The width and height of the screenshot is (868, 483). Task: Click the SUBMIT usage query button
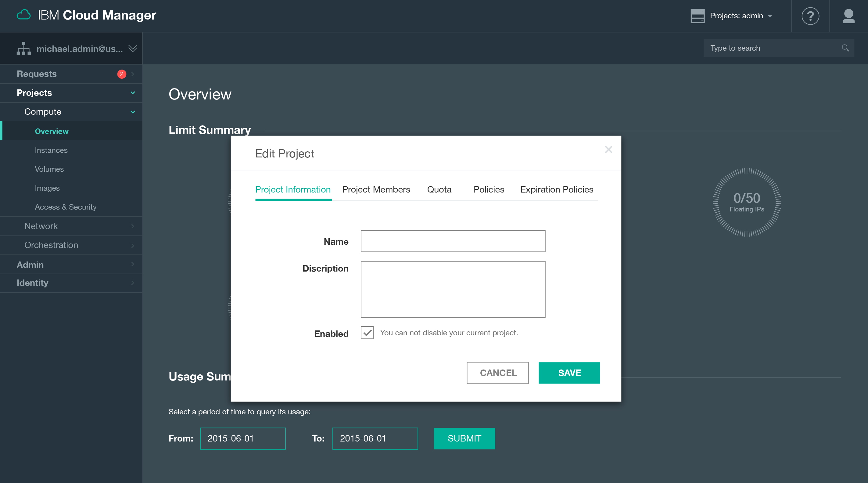coord(464,438)
